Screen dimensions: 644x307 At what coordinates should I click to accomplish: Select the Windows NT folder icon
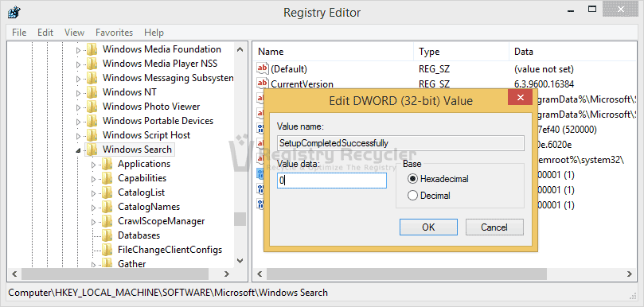[x=92, y=93]
